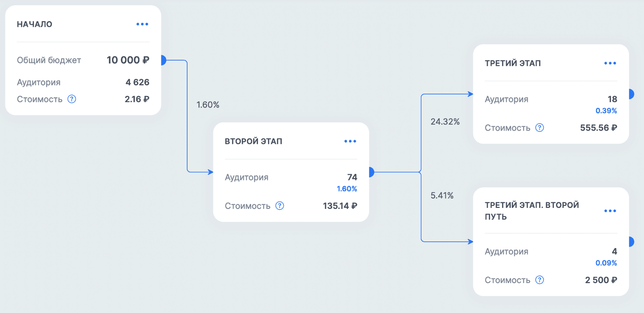This screenshot has width=644, height=313.
Task: Click the 5.41% connection label
Action: pyautogui.click(x=442, y=195)
